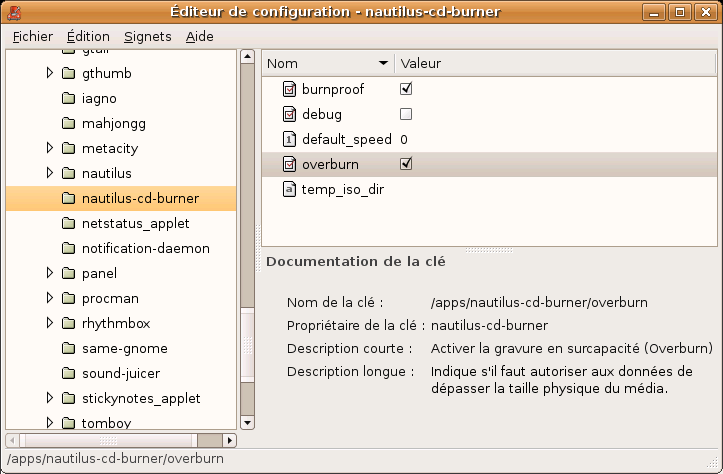Expand the nautilus tree node
This screenshot has height=474, width=723.
(x=50, y=173)
